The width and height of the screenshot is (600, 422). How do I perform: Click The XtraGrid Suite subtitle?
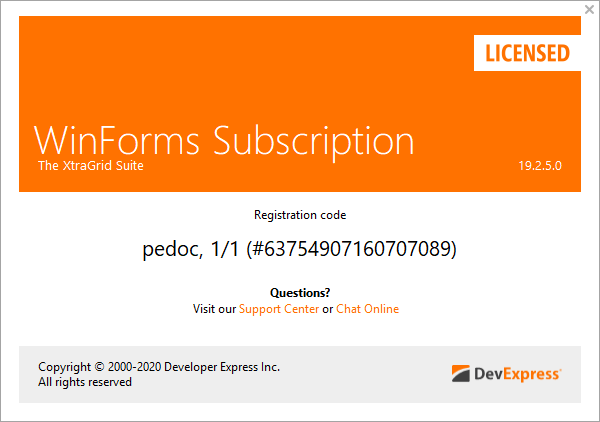click(x=91, y=166)
